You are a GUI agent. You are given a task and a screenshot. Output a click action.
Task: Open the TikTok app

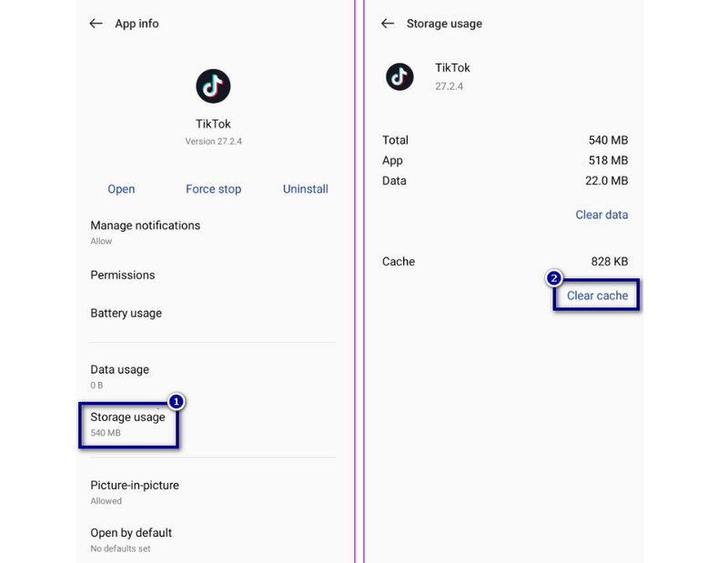point(121,189)
